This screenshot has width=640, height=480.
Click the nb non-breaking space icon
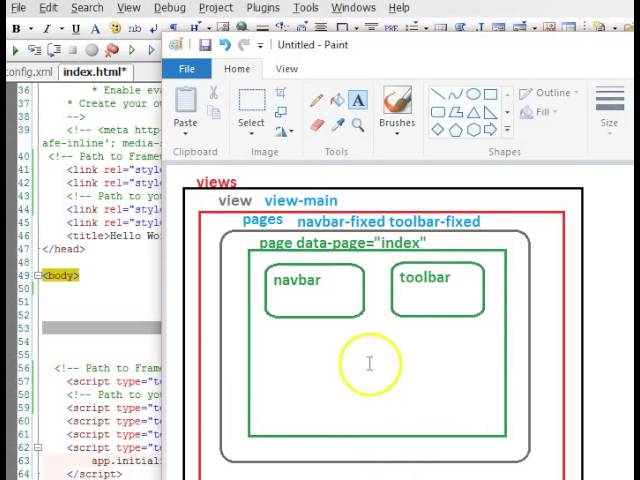click(135, 29)
